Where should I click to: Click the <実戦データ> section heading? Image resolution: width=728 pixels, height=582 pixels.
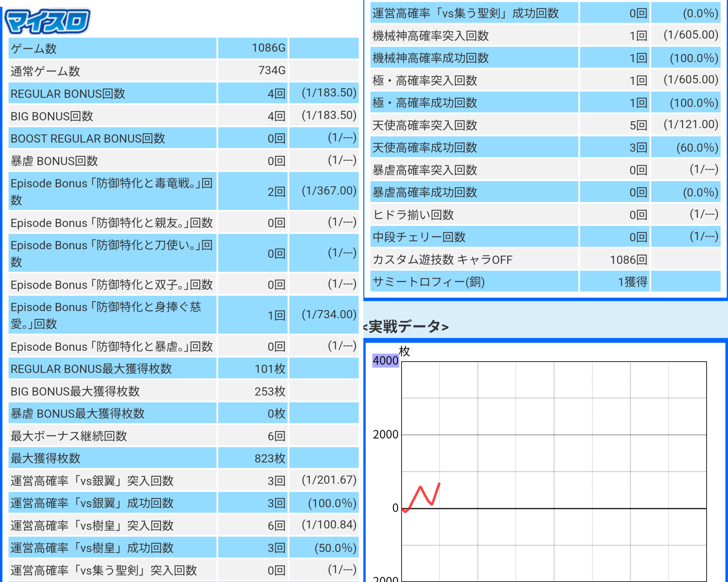(x=406, y=327)
